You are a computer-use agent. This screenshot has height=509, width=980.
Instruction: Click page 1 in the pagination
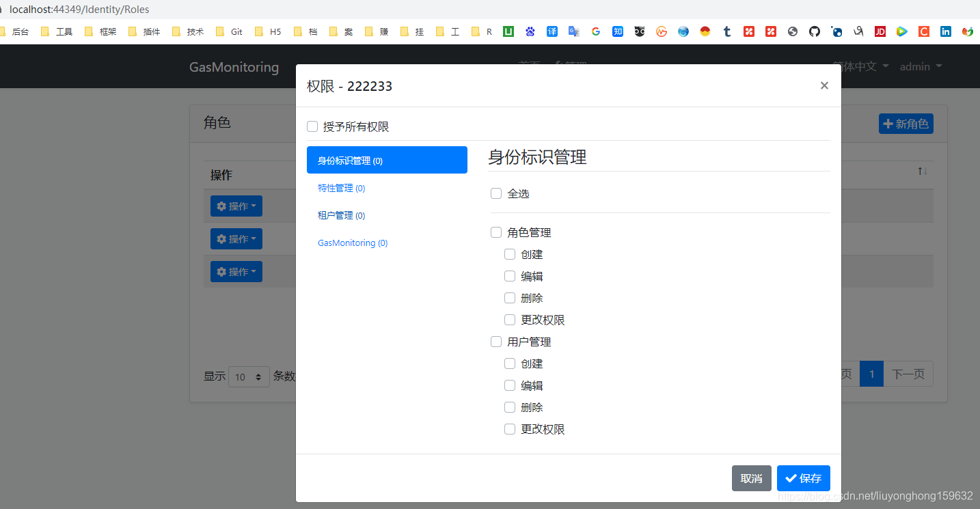pyautogui.click(x=871, y=374)
